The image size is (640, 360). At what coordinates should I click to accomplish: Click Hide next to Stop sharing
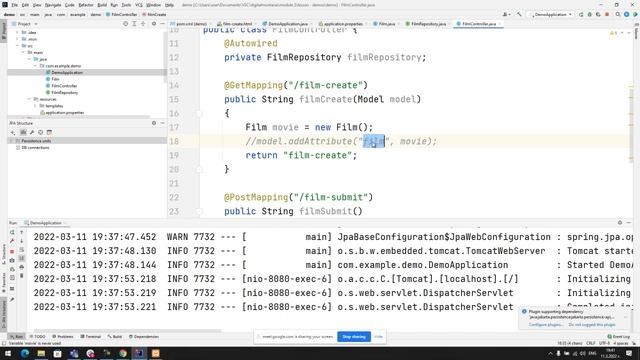point(378,337)
